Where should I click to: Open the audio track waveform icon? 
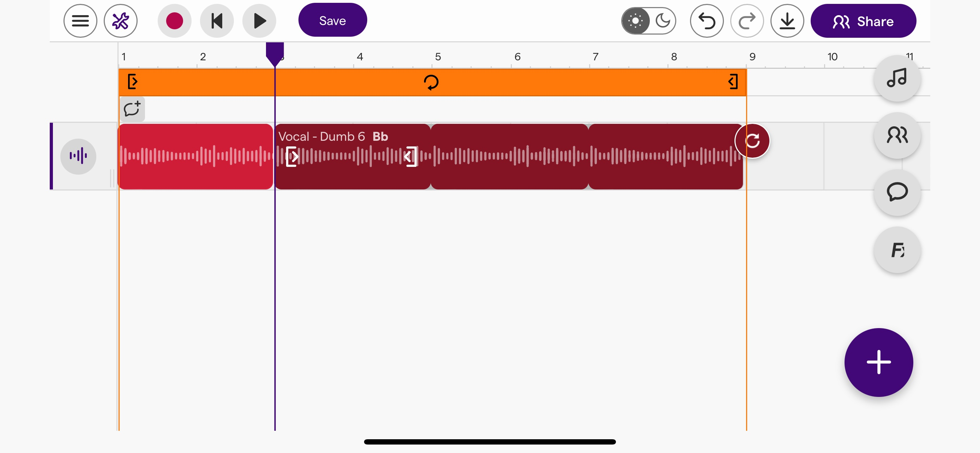(78, 156)
